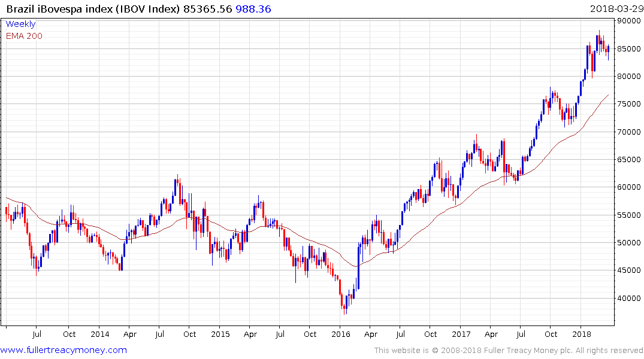Image resolution: width=644 pixels, height=359 pixels.
Task: Click the 75000 y-axis label
Action: click(x=630, y=104)
